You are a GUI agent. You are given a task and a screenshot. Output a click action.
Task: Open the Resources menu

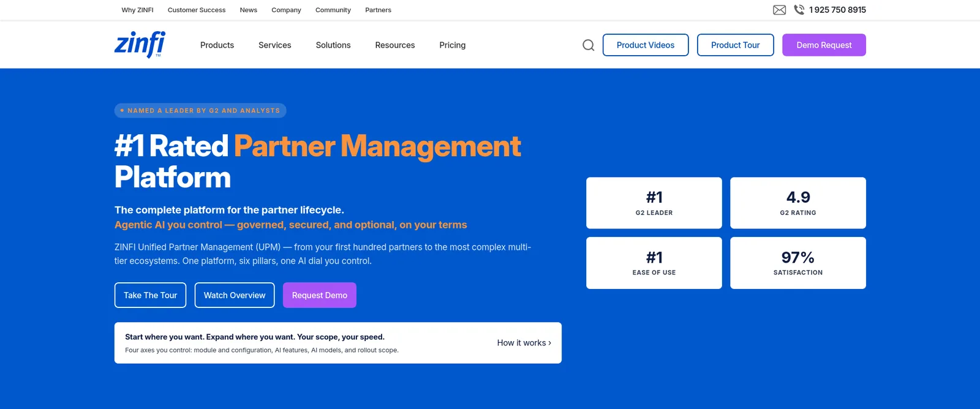(x=395, y=45)
